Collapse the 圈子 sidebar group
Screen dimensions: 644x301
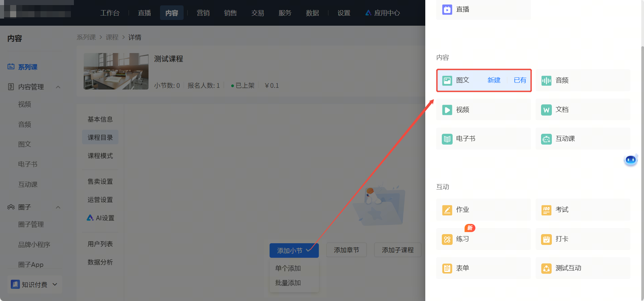(58, 207)
